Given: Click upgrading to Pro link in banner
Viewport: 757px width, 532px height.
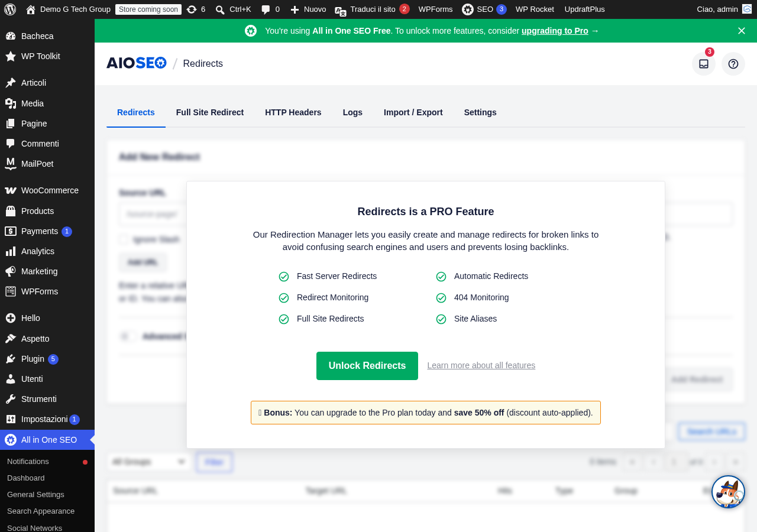Looking at the screenshot, I should [x=555, y=31].
